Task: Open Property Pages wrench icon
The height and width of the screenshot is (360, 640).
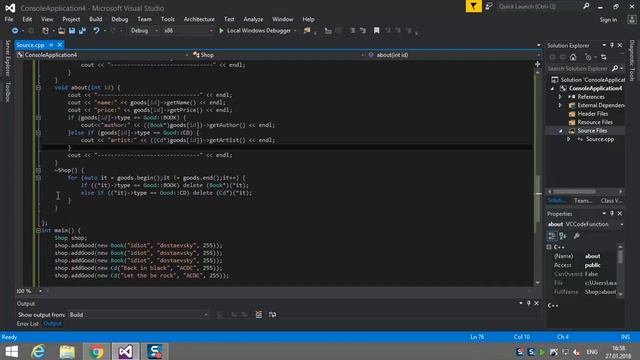Action: (x=577, y=236)
